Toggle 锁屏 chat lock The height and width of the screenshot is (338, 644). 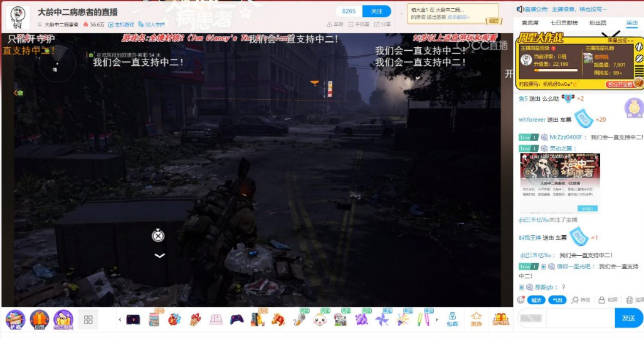(x=608, y=300)
